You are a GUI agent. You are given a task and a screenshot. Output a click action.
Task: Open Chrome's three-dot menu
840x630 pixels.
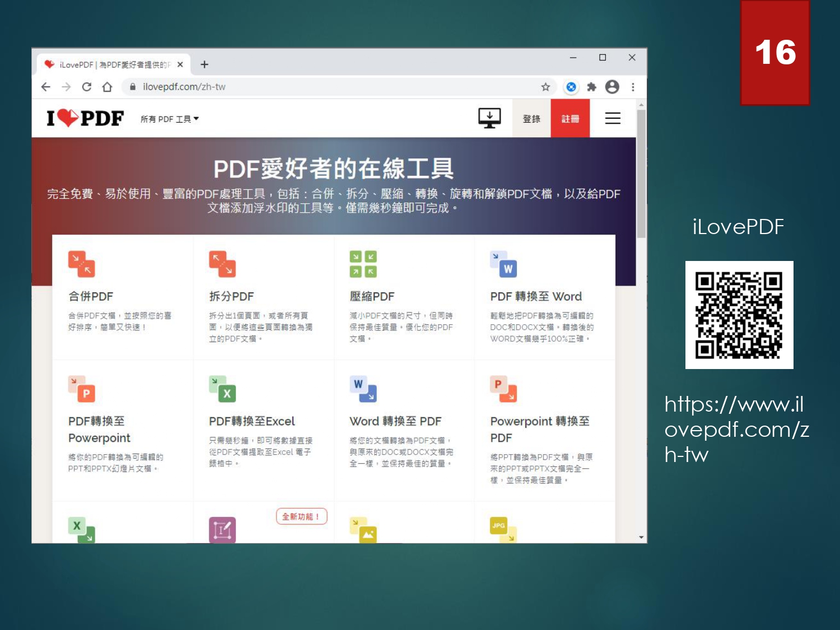pyautogui.click(x=633, y=87)
